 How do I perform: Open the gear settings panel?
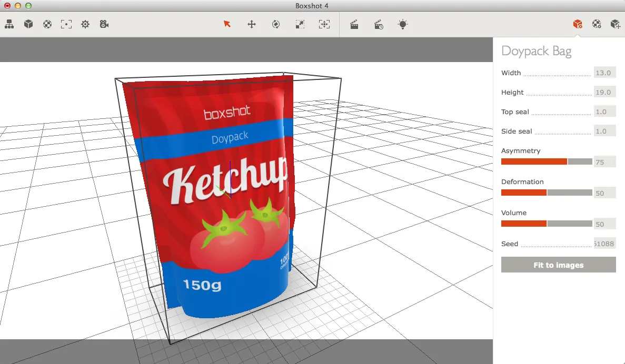click(85, 24)
